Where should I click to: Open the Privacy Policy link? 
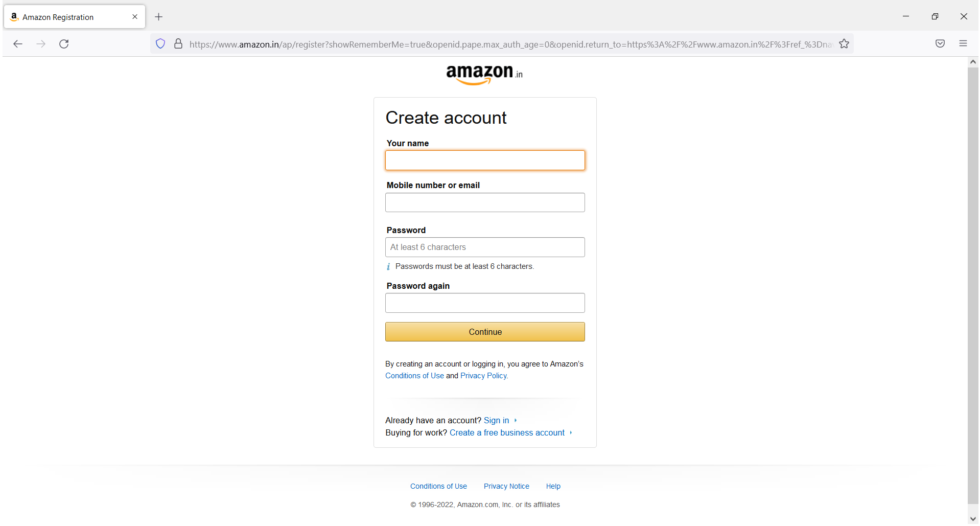pos(483,375)
